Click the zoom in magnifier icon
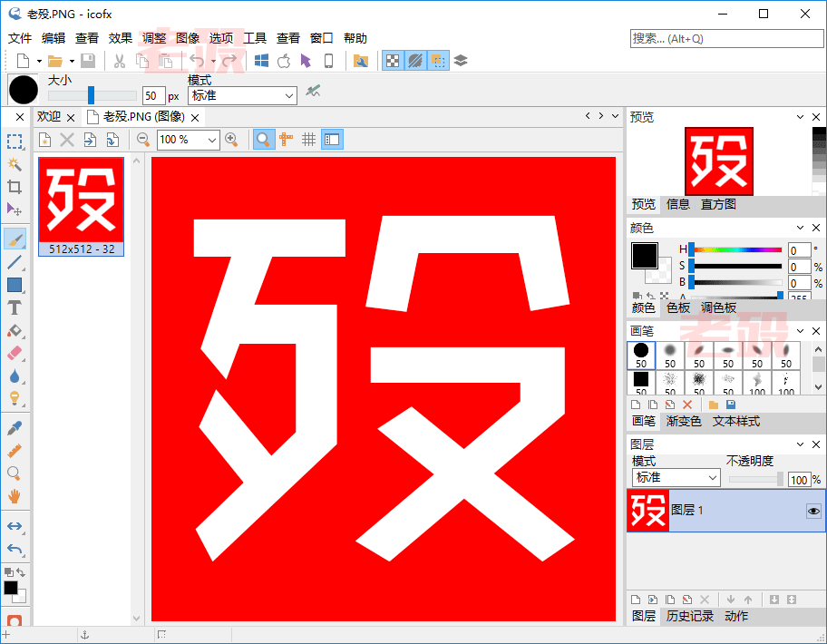 [231, 140]
